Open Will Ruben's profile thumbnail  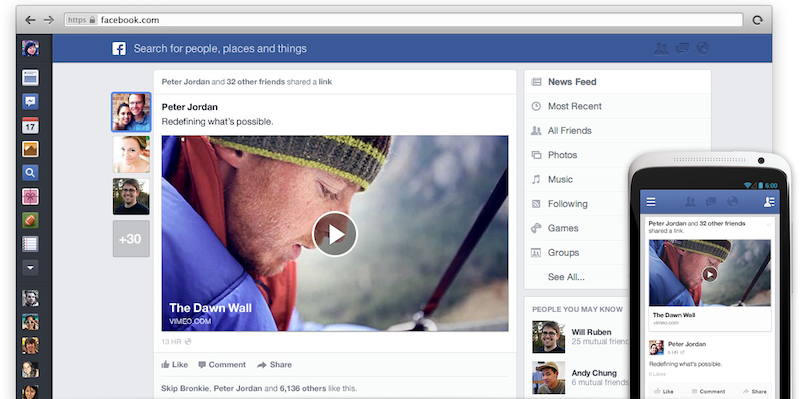click(548, 337)
